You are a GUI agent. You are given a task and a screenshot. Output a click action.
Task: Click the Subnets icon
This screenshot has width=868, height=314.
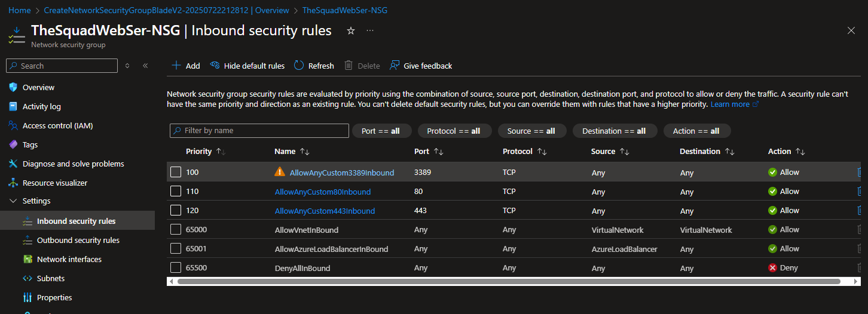pos(27,278)
